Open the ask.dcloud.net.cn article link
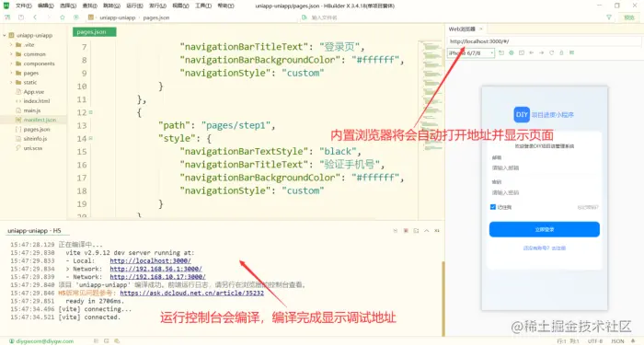Screen dimensions: 644x346 (x=191, y=294)
